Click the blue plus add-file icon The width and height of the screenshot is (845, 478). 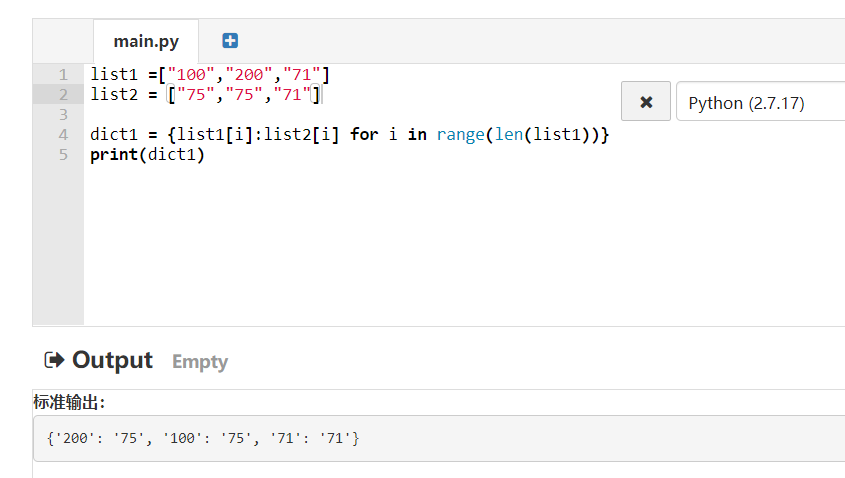(230, 41)
